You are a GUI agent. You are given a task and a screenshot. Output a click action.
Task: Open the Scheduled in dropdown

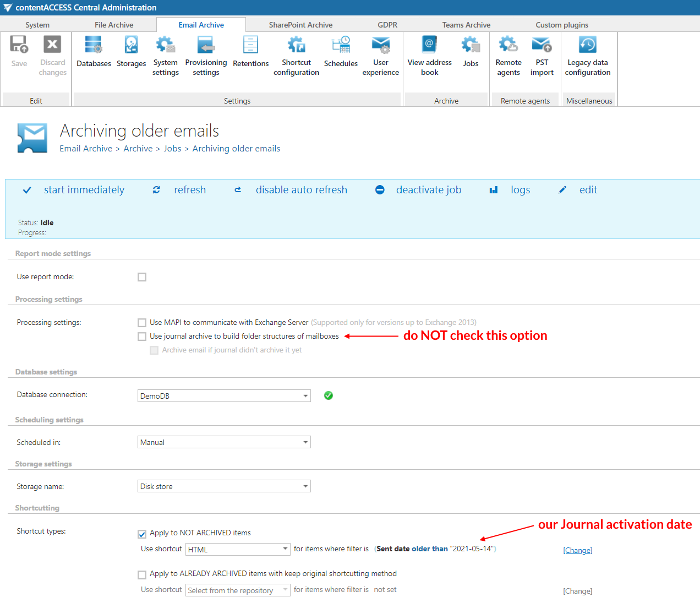(x=305, y=442)
